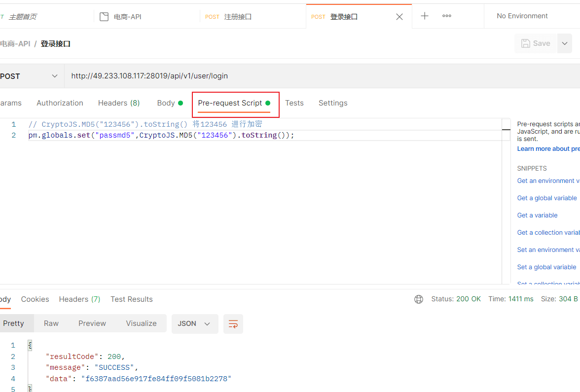Image resolution: width=580 pixels, height=392 pixels.
Task: Open the request Headers (8) tab
Action: (119, 103)
